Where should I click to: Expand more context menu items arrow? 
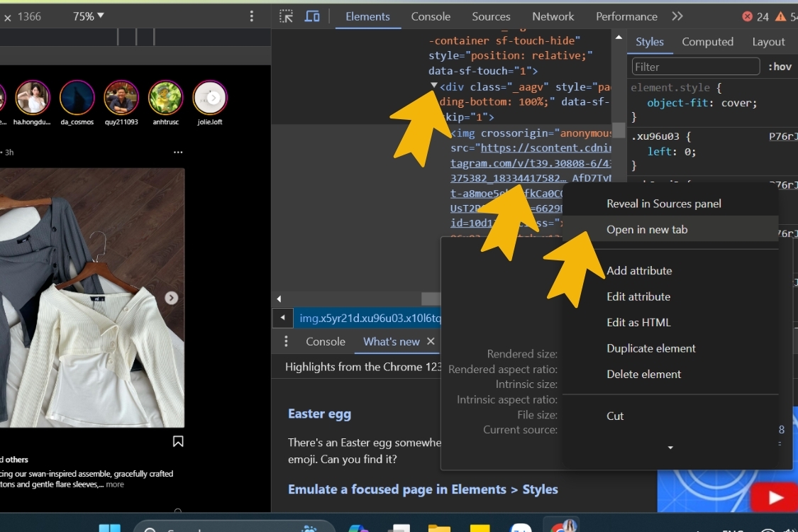click(x=670, y=448)
